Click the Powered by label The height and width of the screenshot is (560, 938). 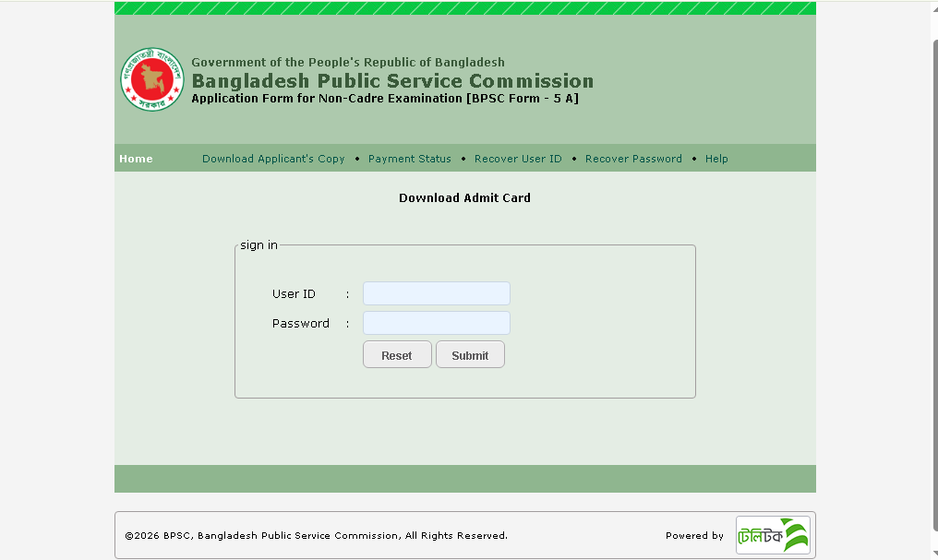point(694,535)
